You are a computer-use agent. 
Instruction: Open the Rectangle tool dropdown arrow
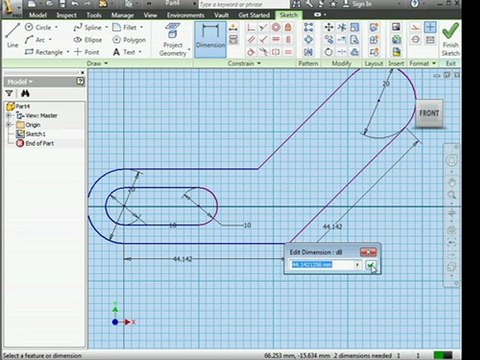68,52
